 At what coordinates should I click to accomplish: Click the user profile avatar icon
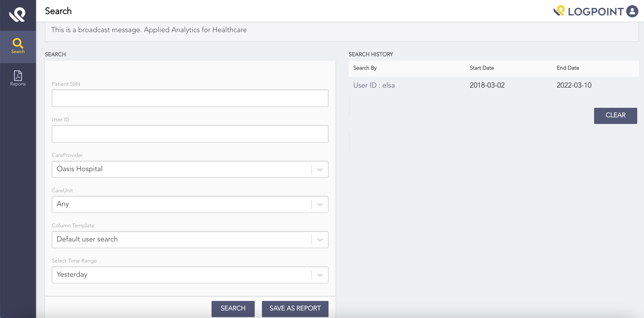632,11
